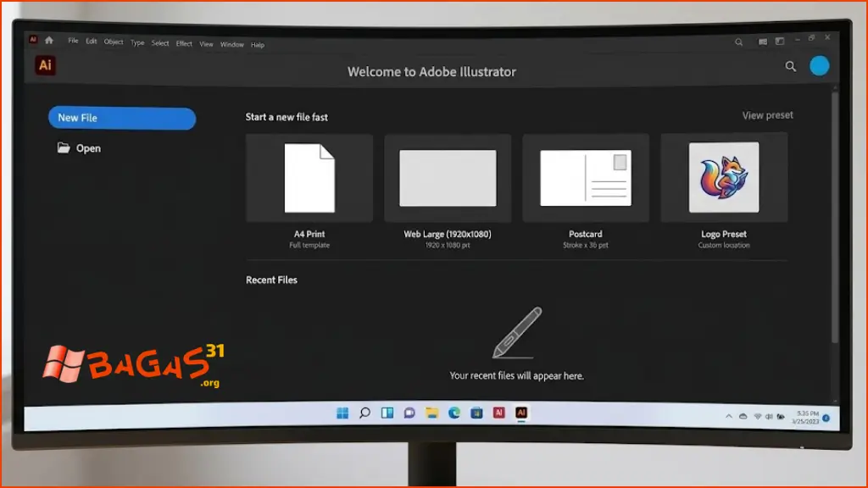Viewport: 868px width, 488px height.
Task: Click the New File button
Action: pos(122,119)
